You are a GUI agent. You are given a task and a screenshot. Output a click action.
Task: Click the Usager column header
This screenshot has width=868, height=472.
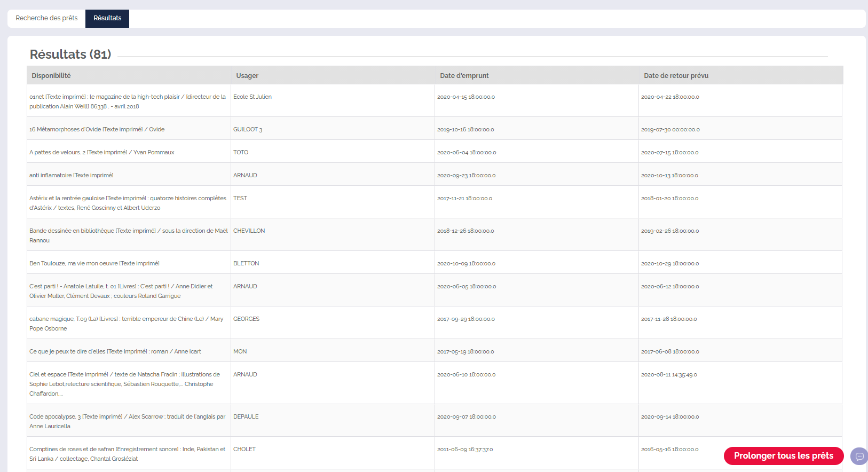click(247, 76)
